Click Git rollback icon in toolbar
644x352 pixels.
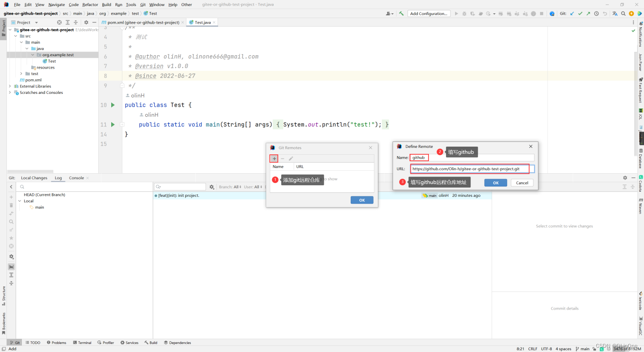coord(605,14)
